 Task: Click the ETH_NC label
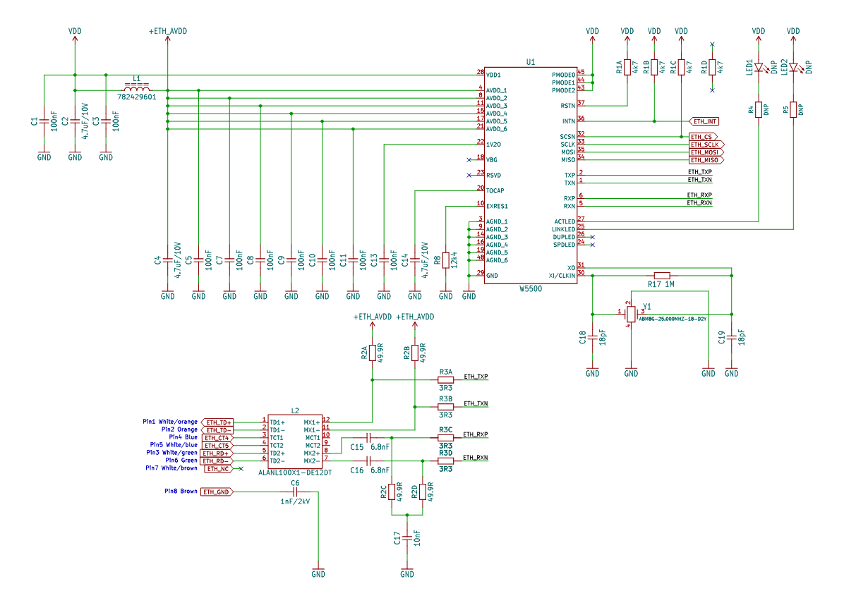217,468
